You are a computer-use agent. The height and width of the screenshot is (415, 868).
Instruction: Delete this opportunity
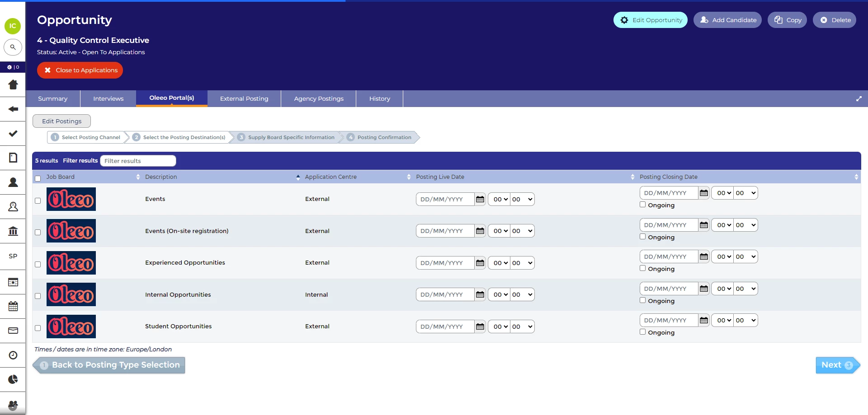(835, 20)
